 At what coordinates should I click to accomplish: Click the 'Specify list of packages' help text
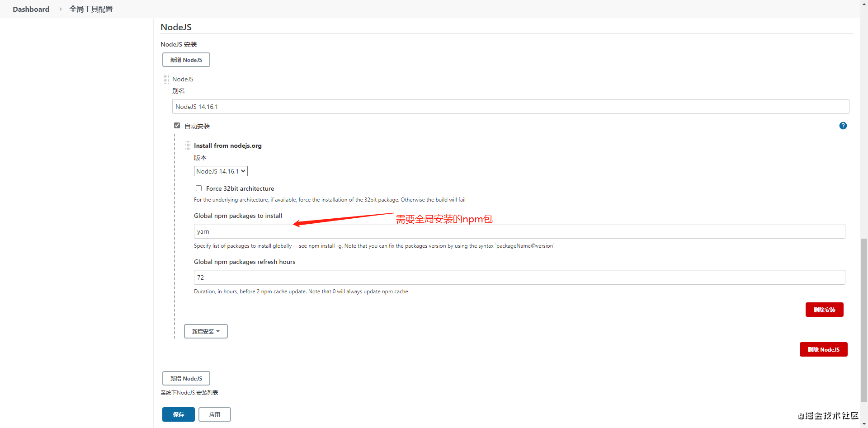click(x=374, y=246)
